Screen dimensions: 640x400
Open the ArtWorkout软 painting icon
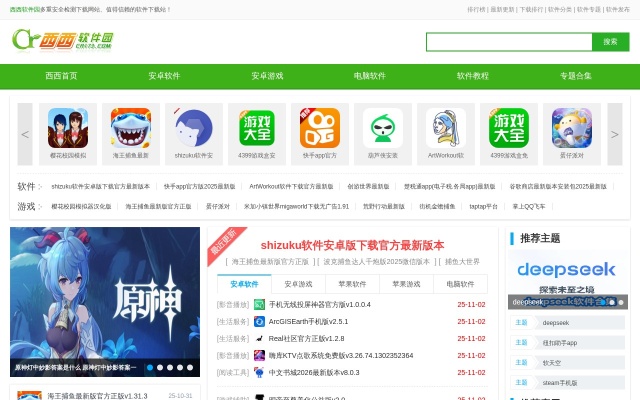click(x=446, y=128)
